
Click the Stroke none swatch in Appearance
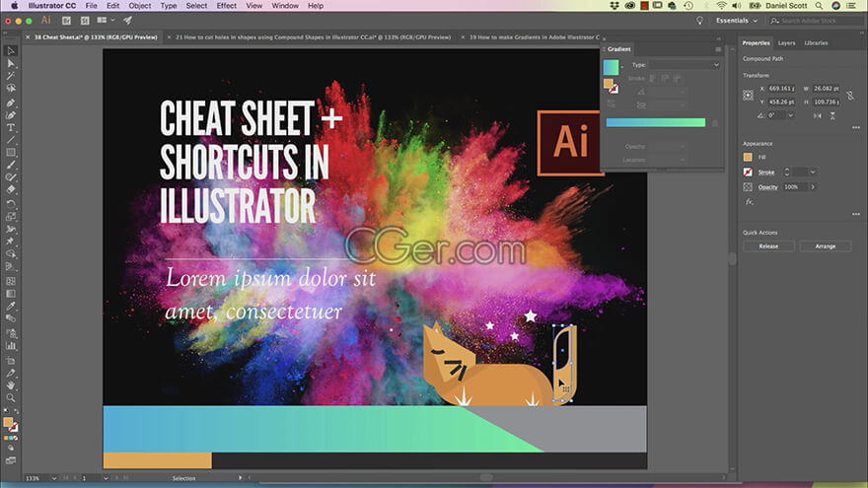click(x=748, y=173)
